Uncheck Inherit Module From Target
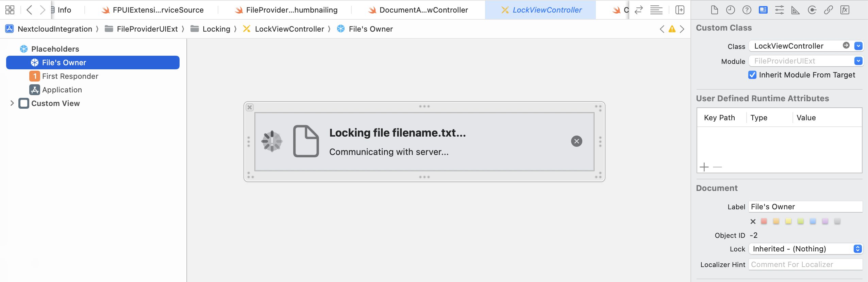The image size is (868, 282). coord(752,75)
